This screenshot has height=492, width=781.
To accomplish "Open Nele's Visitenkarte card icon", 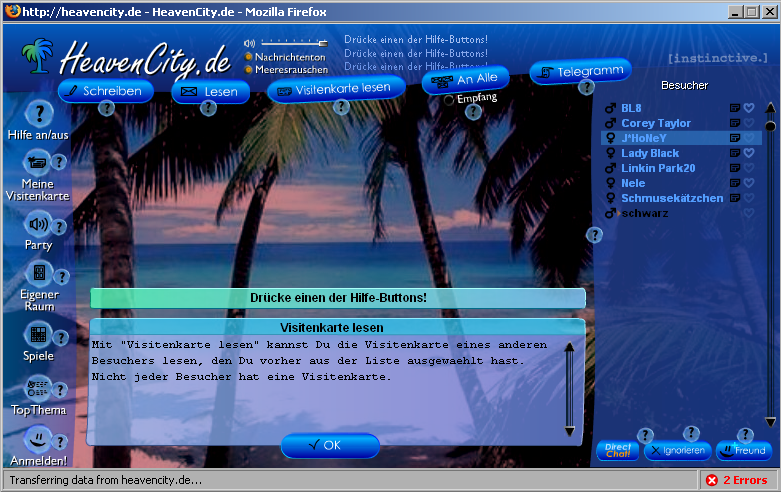I will [x=735, y=183].
